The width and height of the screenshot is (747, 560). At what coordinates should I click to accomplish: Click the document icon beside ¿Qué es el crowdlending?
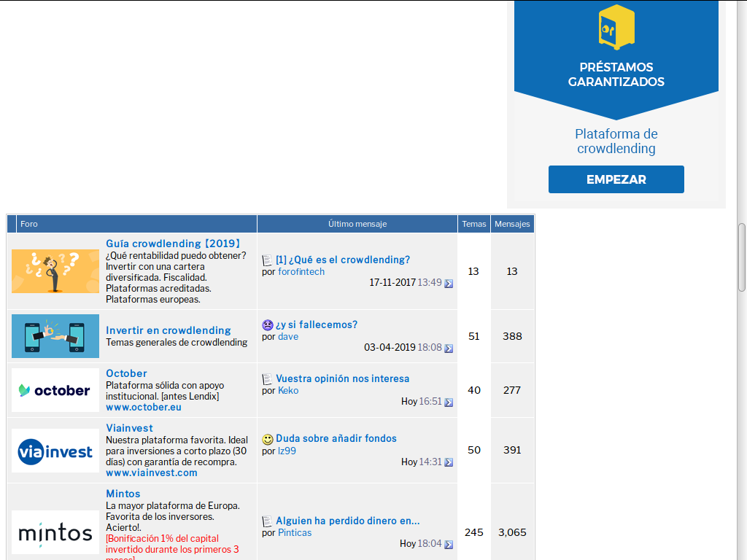(267, 260)
